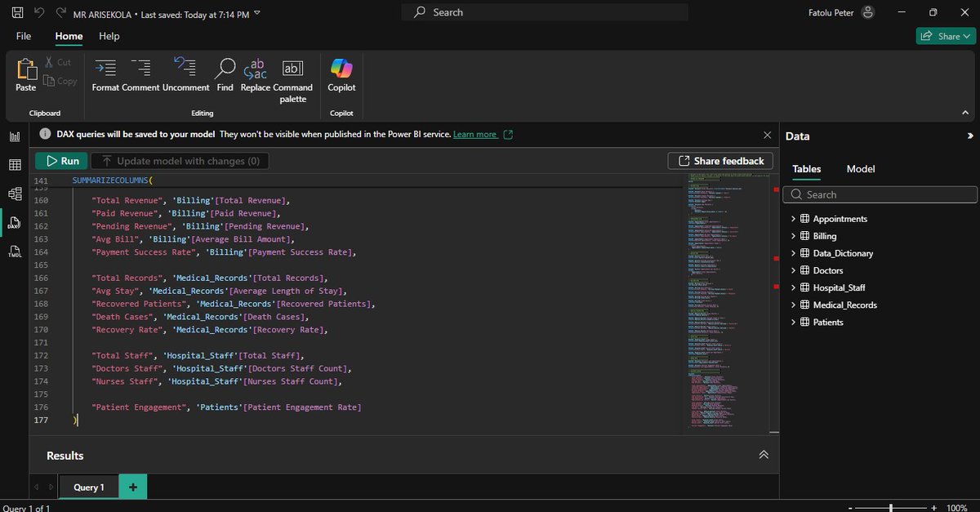
Task: Click the title bar Search box
Action: click(545, 12)
